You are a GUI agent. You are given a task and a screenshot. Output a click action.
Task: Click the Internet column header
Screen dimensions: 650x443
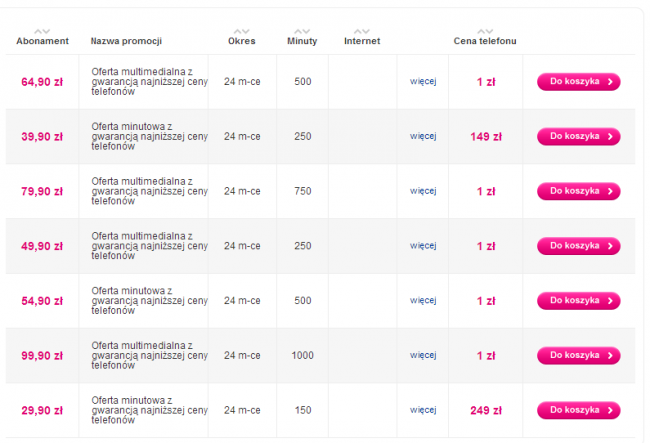coord(362,41)
